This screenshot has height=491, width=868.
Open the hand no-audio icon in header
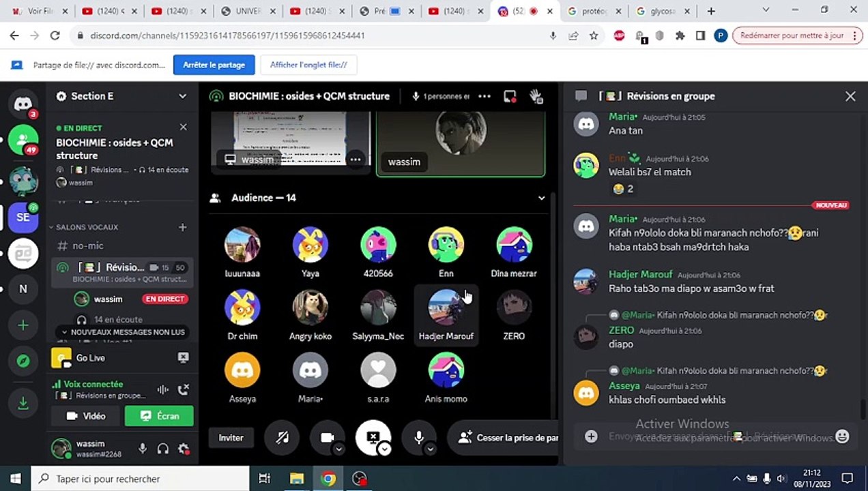coord(536,96)
